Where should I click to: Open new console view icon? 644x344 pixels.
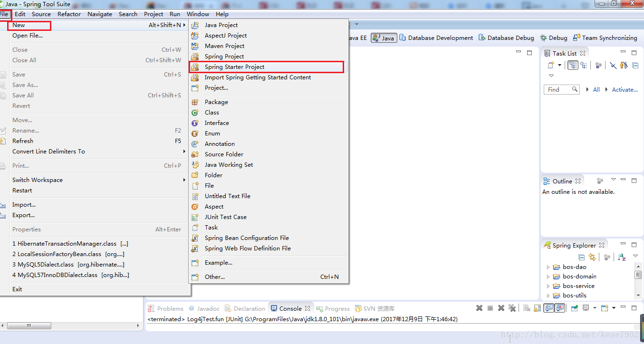point(605,308)
